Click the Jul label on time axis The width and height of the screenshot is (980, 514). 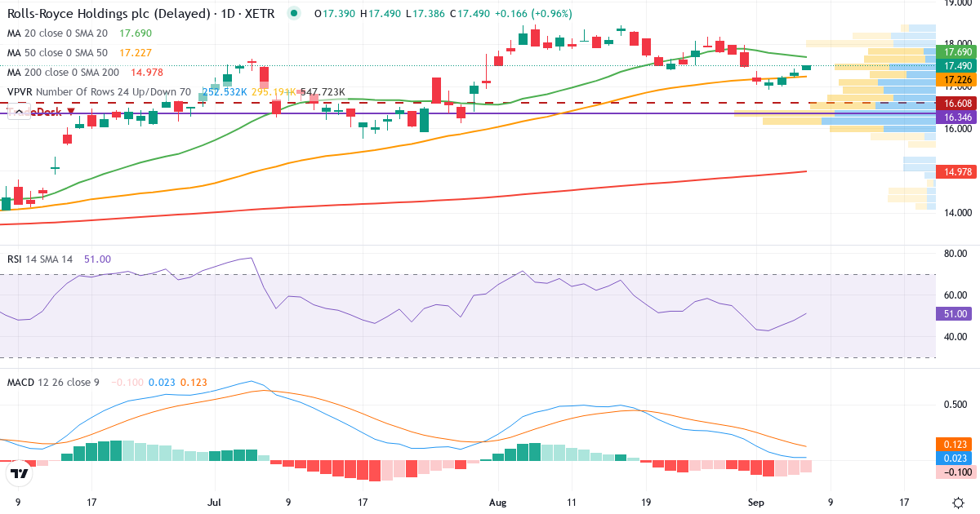216,503
